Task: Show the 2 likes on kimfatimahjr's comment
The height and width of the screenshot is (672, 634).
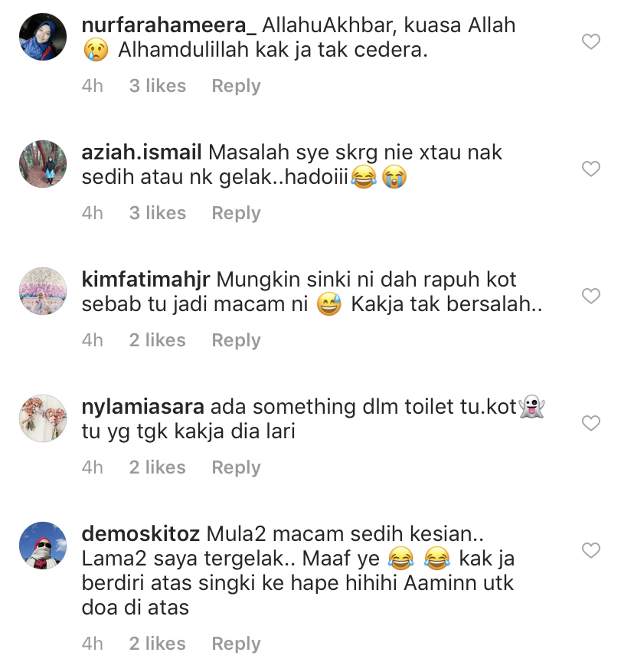Action: [158, 340]
